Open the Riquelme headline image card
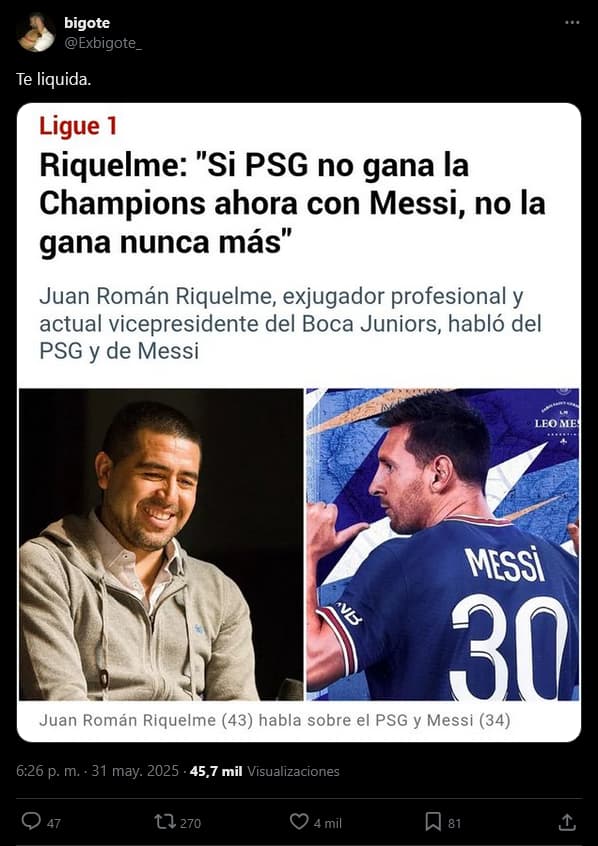This screenshot has height=846, width=598. tap(299, 422)
